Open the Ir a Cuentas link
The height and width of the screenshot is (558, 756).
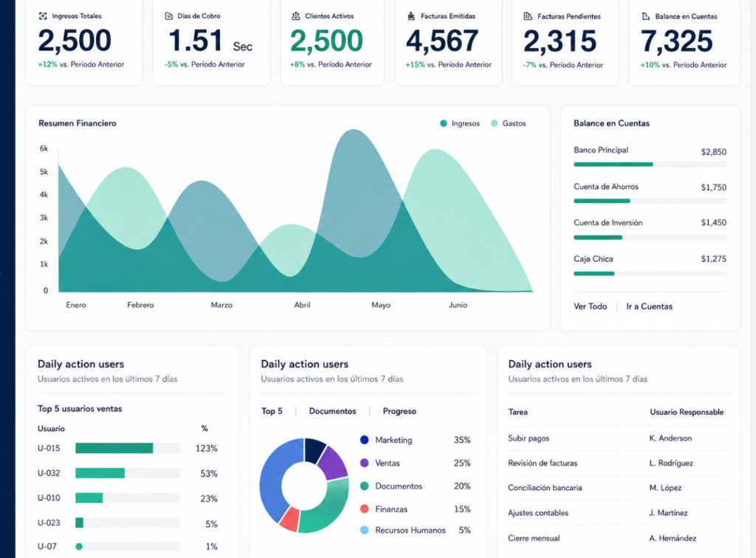pyautogui.click(x=649, y=306)
